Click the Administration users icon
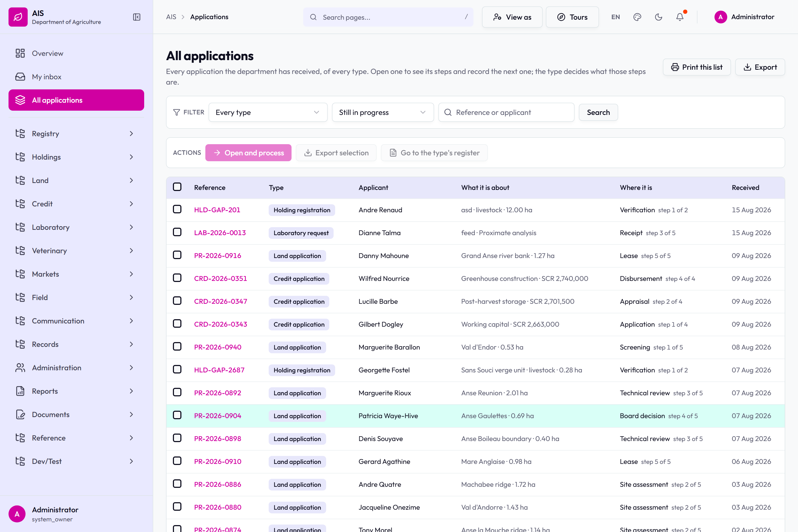 [20, 368]
